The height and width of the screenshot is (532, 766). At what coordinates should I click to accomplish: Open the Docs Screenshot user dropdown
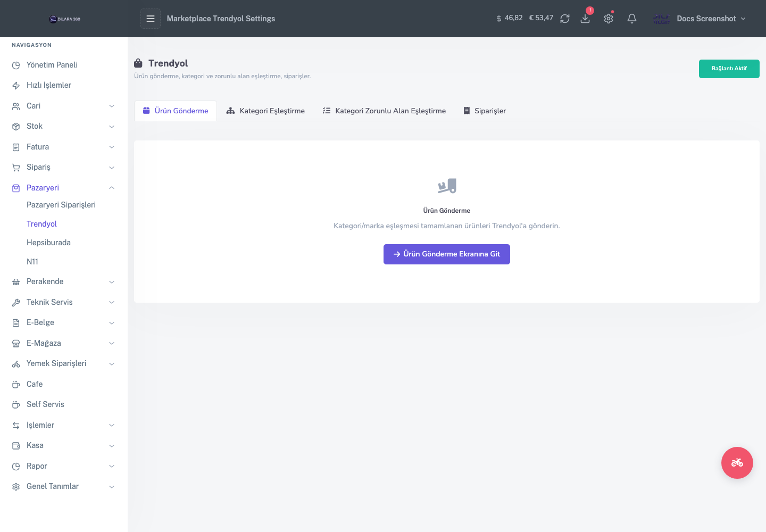click(700, 19)
